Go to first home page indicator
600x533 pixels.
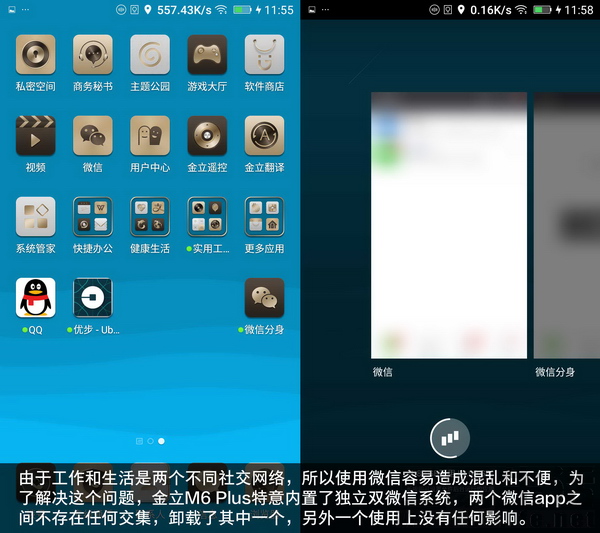pos(139,441)
